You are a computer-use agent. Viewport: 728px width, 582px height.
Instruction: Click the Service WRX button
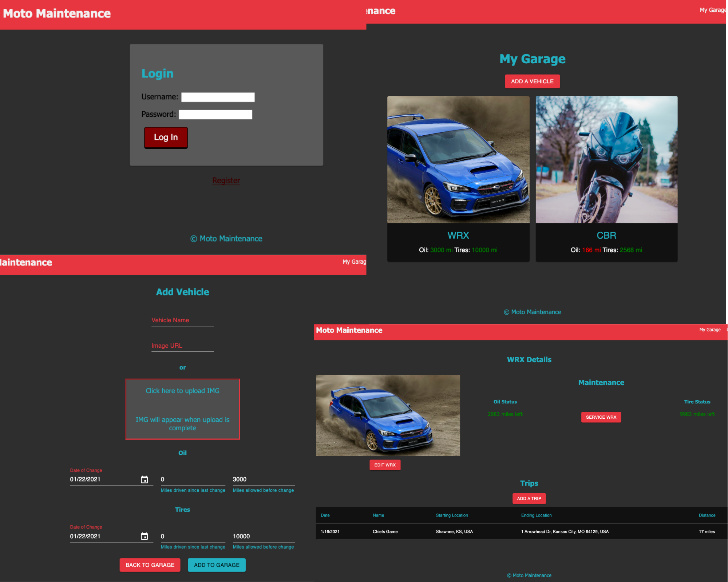(x=601, y=417)
